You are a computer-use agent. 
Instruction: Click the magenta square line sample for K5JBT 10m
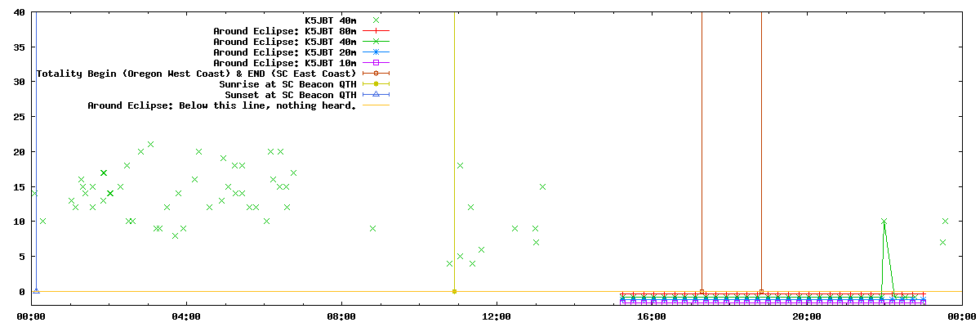pyautogui.click(x=376, y=62)
